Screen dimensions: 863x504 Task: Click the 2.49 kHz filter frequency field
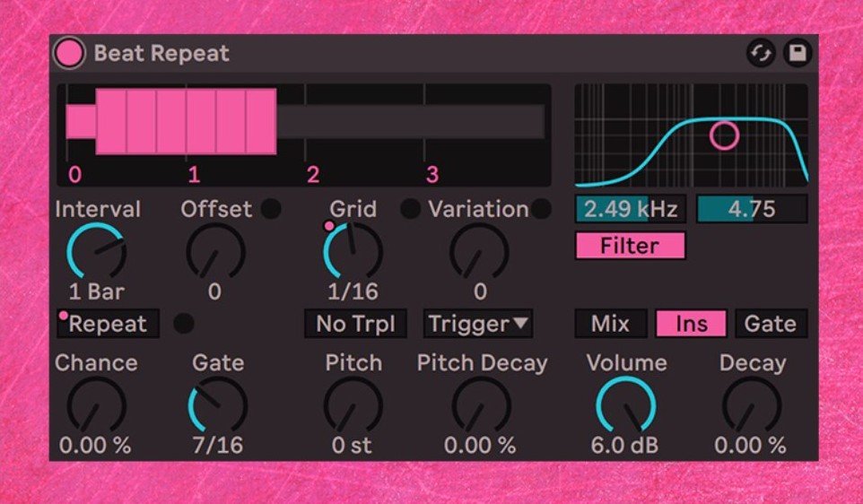click(x=631, y=209)
